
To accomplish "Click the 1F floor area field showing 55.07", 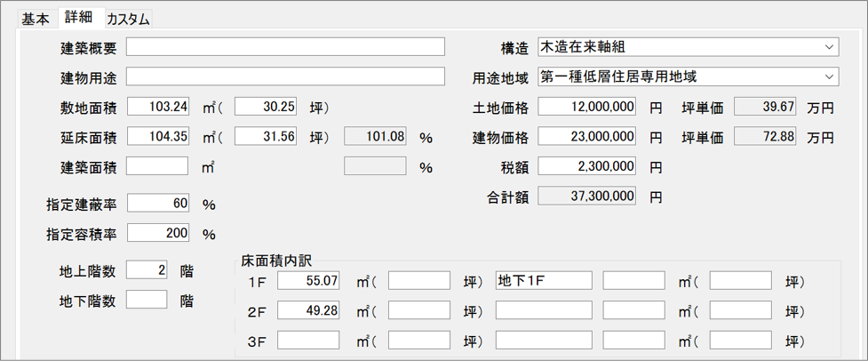I will [x=308, y=281].
